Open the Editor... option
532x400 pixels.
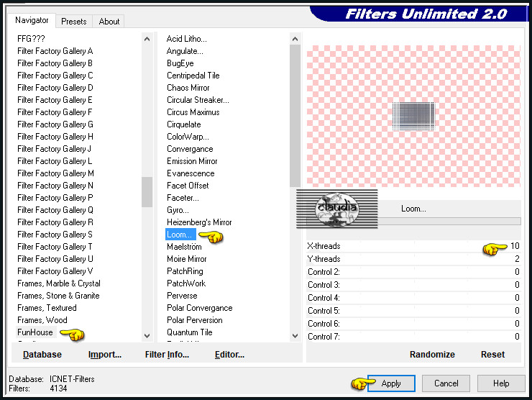click(229, 355)
